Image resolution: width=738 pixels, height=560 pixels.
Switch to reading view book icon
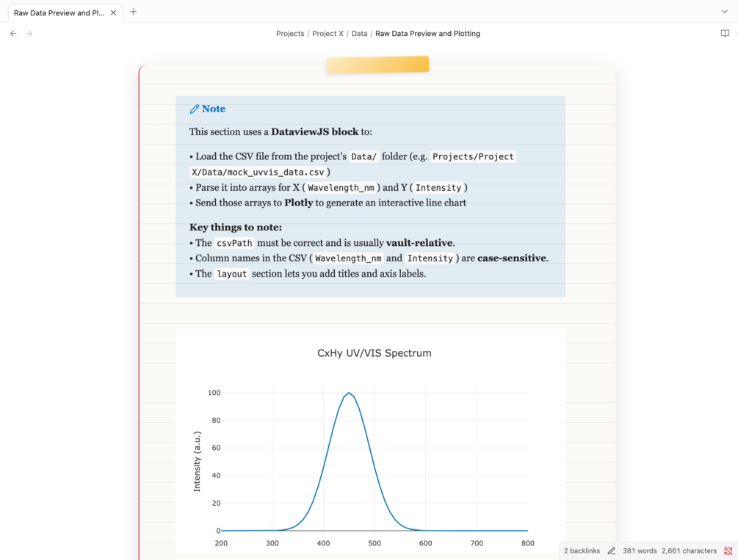pyautogui.click(x=725, y=34)
